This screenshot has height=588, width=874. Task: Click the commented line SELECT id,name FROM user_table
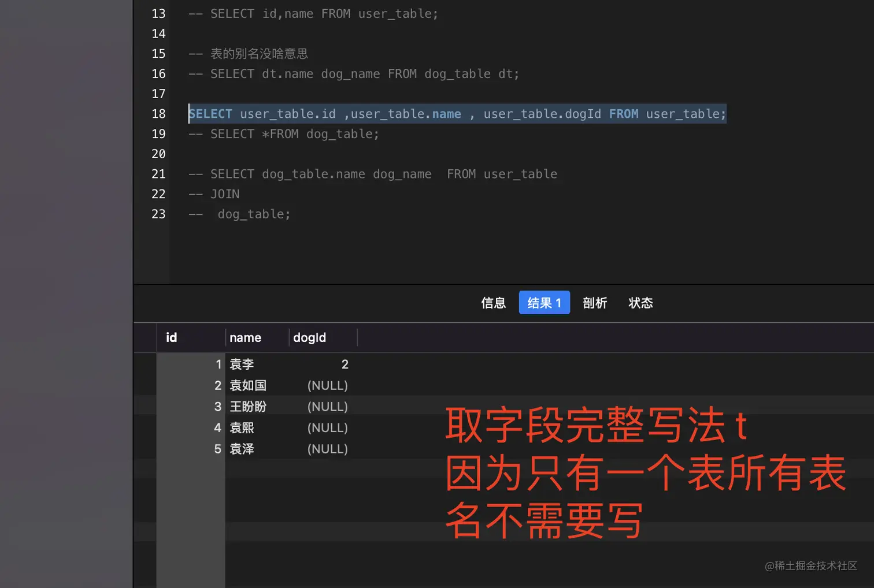coord(313,13)
